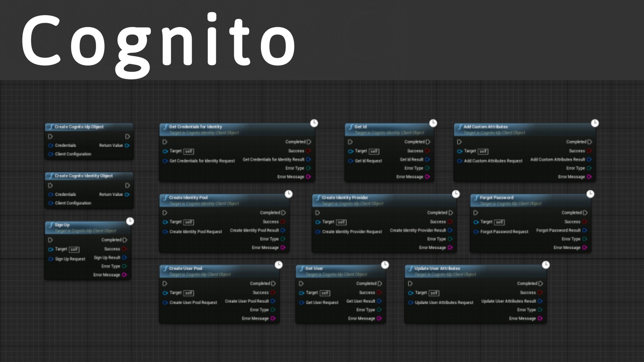Viewport: 644px width, 362px height.
Task: Click the Success pin on Update User Attributes node
Action: point(540,293)
